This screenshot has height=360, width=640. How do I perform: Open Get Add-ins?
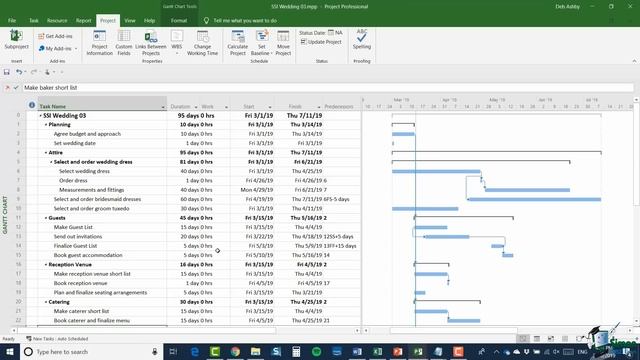point(55,36)
